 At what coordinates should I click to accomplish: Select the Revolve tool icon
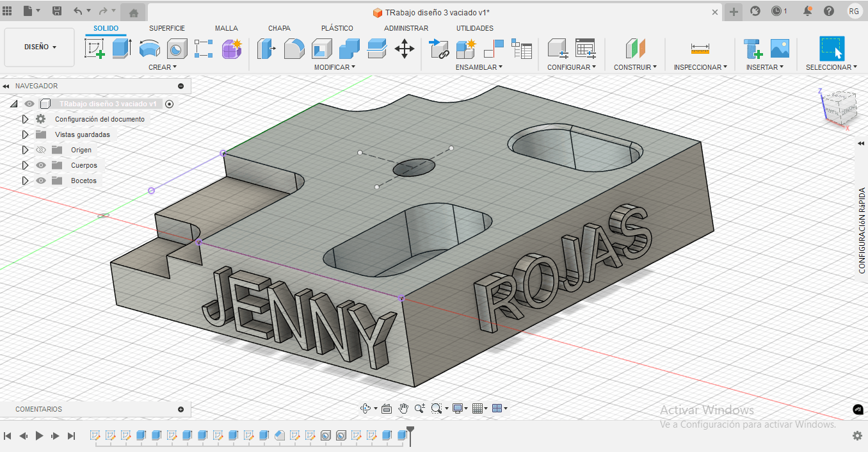149,49
